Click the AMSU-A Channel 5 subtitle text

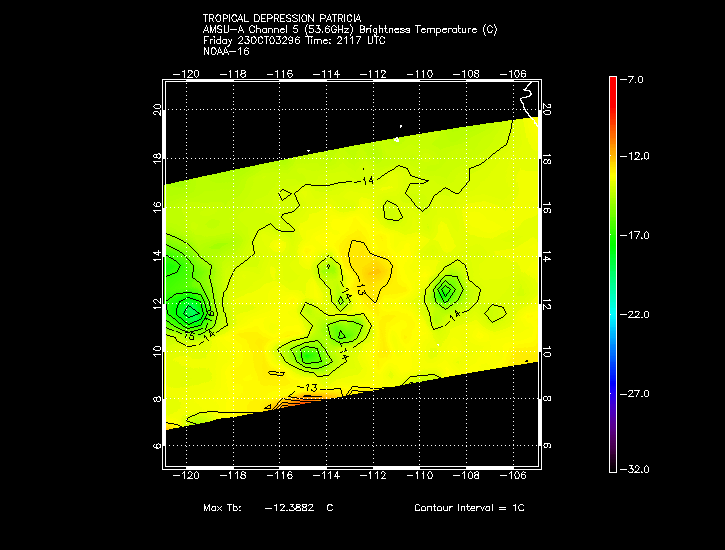click(349, 30)
